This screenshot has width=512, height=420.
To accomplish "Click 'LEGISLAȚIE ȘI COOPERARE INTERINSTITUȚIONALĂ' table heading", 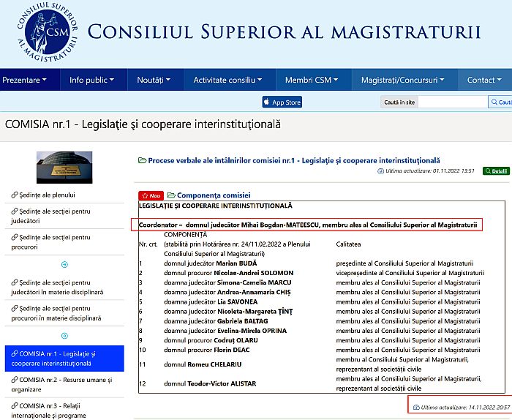I will pos(216,206).
